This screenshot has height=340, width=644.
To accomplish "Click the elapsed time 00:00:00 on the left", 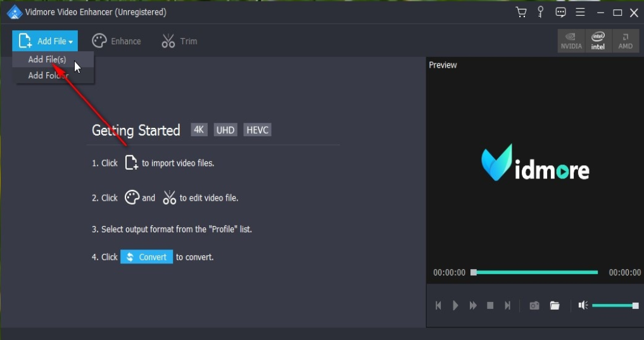I will coord(450,273).
